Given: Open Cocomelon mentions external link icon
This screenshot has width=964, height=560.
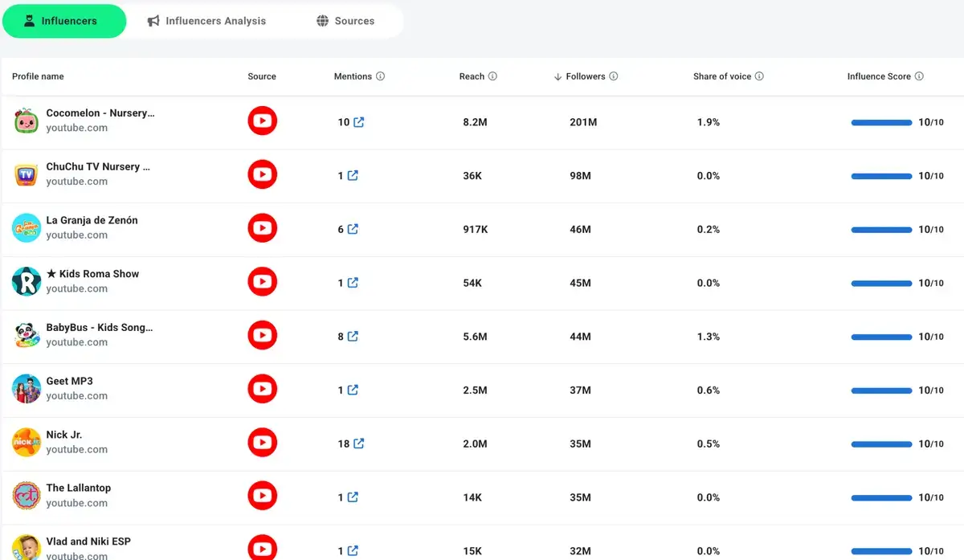Looking at the screenshot, I should (359, 122).
